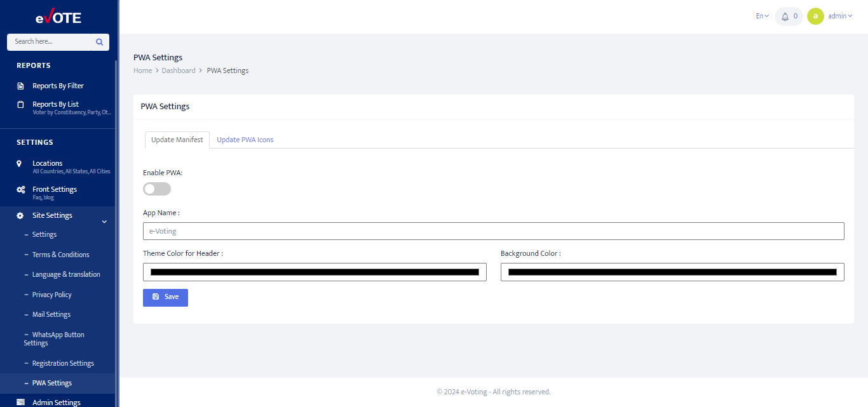This screenshot has width=868, height=407.
Task: Expand the admin account menu
Action: [839, 16]
